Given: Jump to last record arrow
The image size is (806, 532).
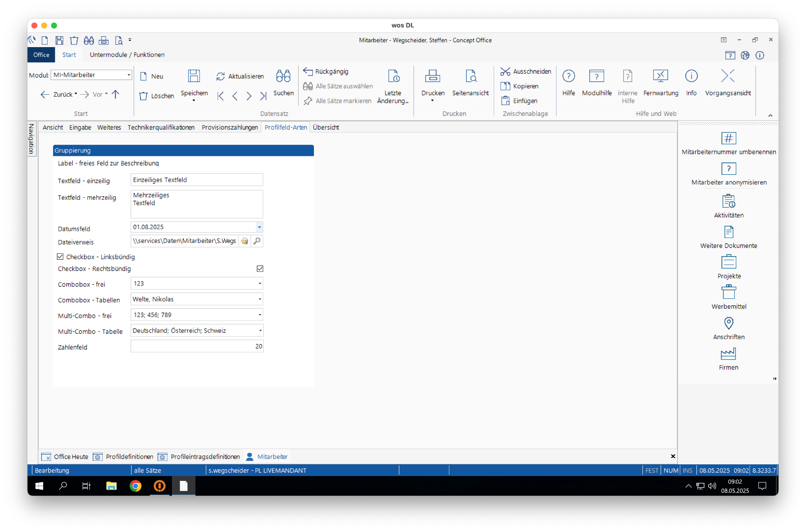Looking at the screenshot, I should click(263, 96).
